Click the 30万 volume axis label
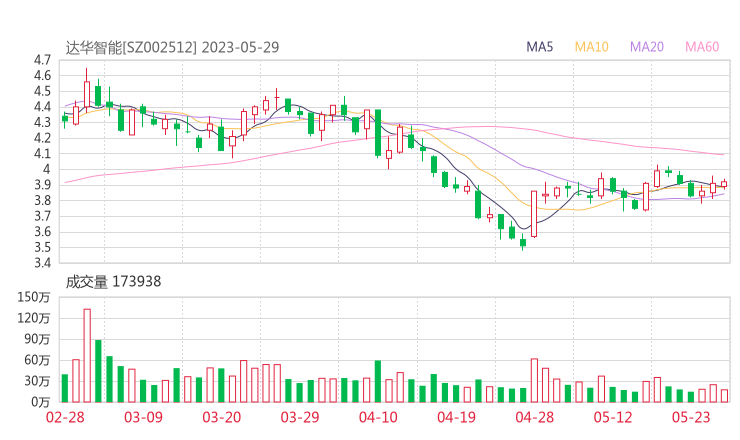Viewport: 740px width, 440px height. [x=37, y=381]
